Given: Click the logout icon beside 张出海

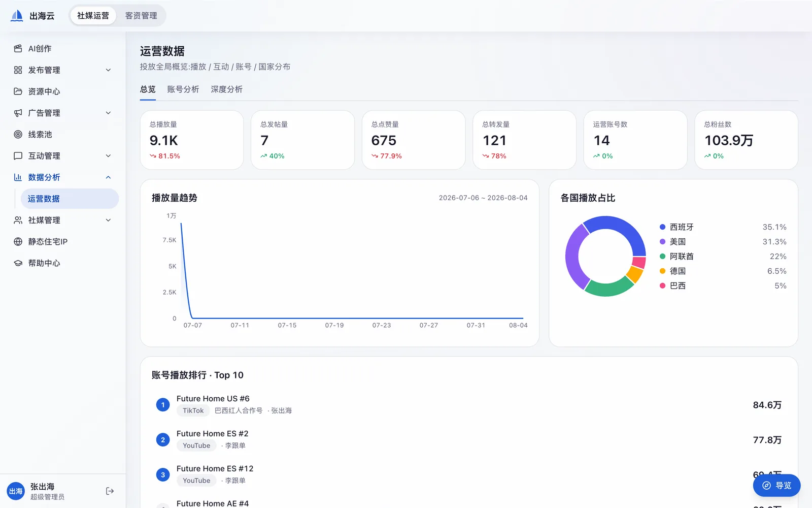Looking at the screenshot, I should point(110,491).
